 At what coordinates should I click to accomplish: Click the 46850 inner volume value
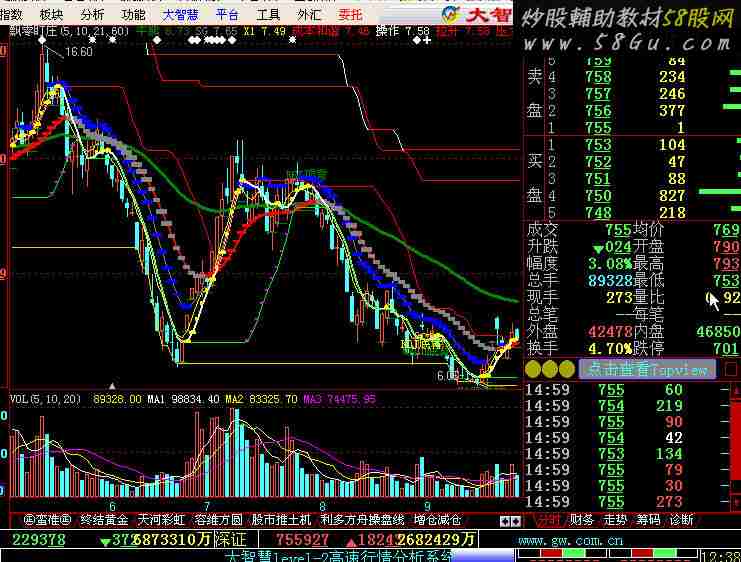718,331
